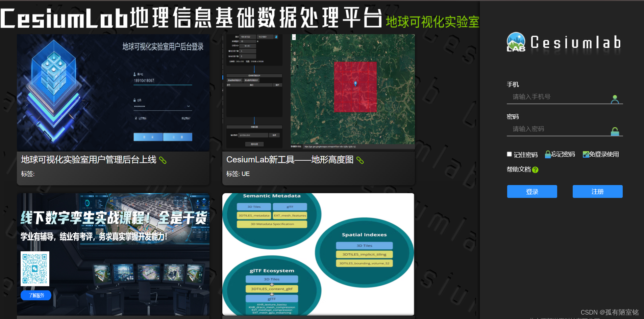Screen dimensions: 644x319
Task: Open link icon beside 地球可视化实验室用户管理后台上线
Action: pos(163,160)
